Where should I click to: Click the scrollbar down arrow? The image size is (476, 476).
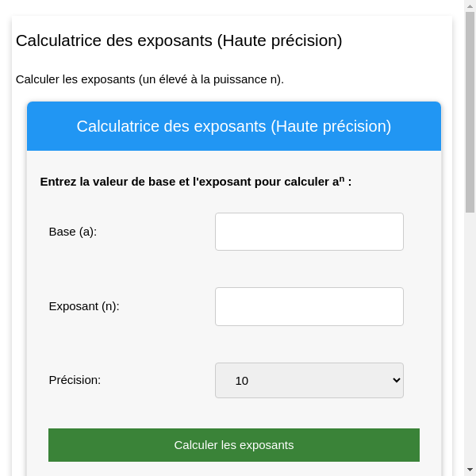click(470, 470)
